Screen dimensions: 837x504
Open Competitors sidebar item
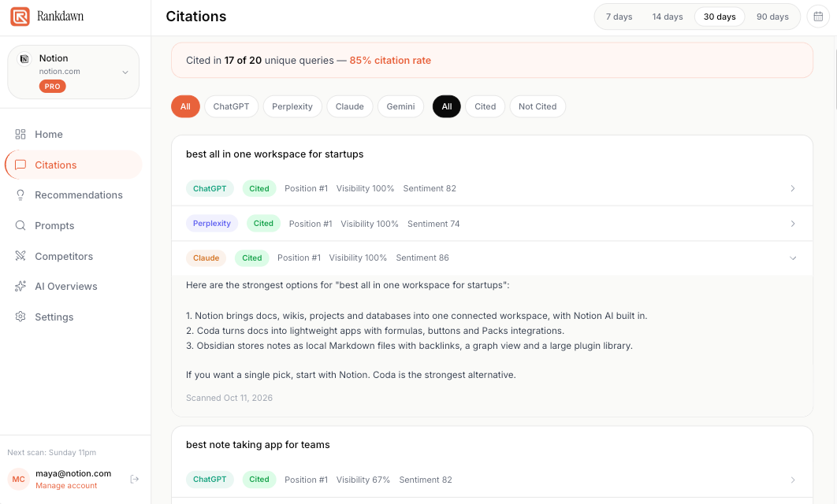[x=73, y=256]
